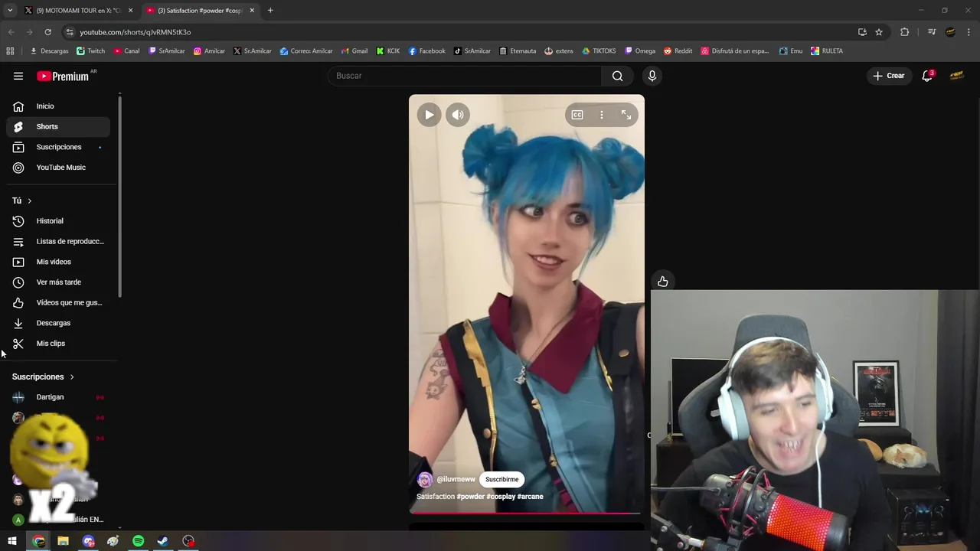980x551 pixels.
Task: Open the tab search dropdown arrow
Action: [10, 11]
